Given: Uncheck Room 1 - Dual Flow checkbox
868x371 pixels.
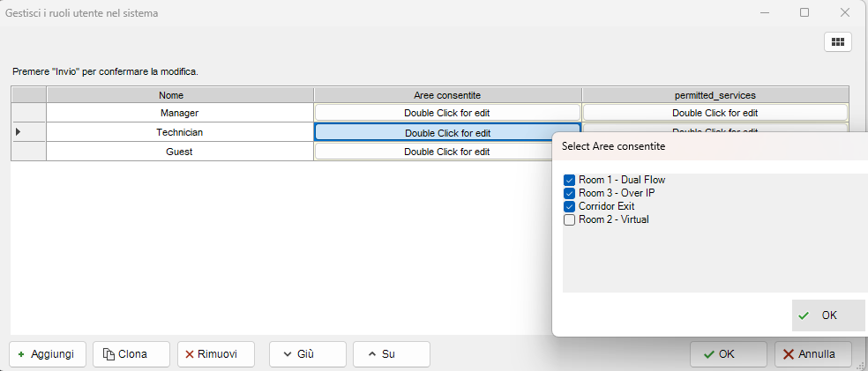Looking at the screenshot, I should [569, 180].
